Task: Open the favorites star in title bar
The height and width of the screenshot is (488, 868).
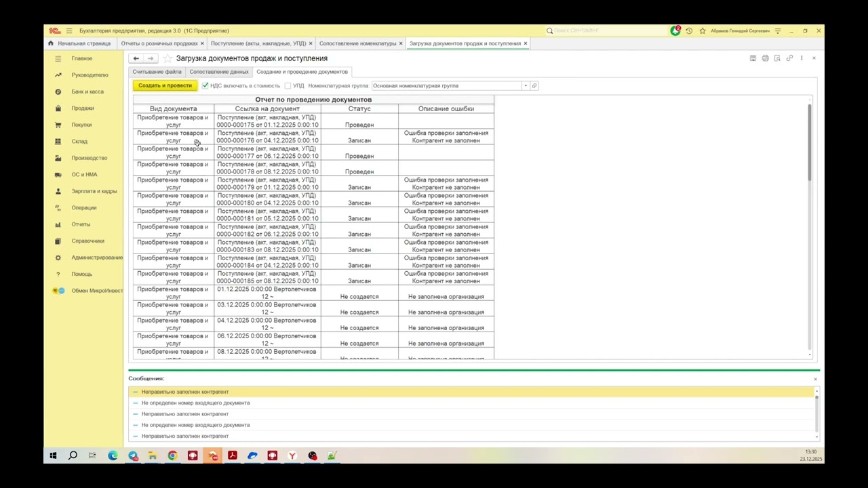Action: pos(703,30)
